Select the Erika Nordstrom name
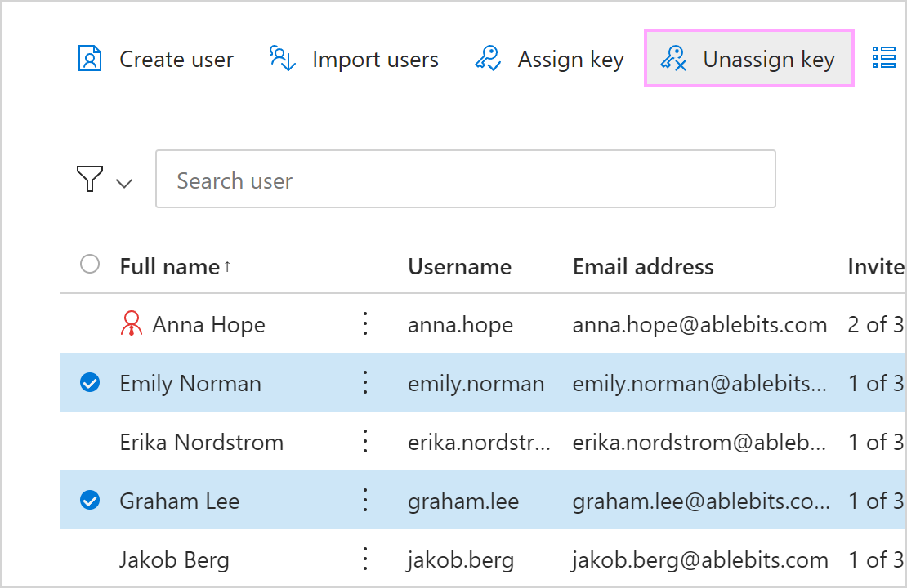This screenshot has width=907, height=588. 201,443
